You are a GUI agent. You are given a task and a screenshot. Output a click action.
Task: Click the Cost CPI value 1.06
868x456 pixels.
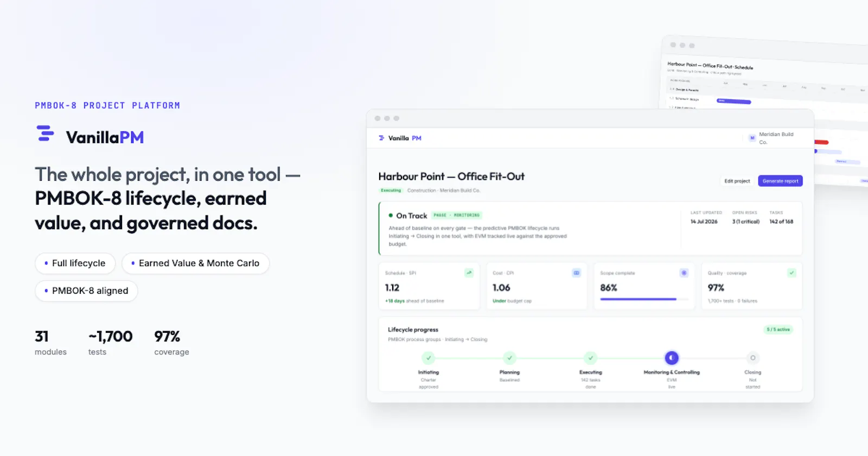pyautogui.click(x=501, y=288)
